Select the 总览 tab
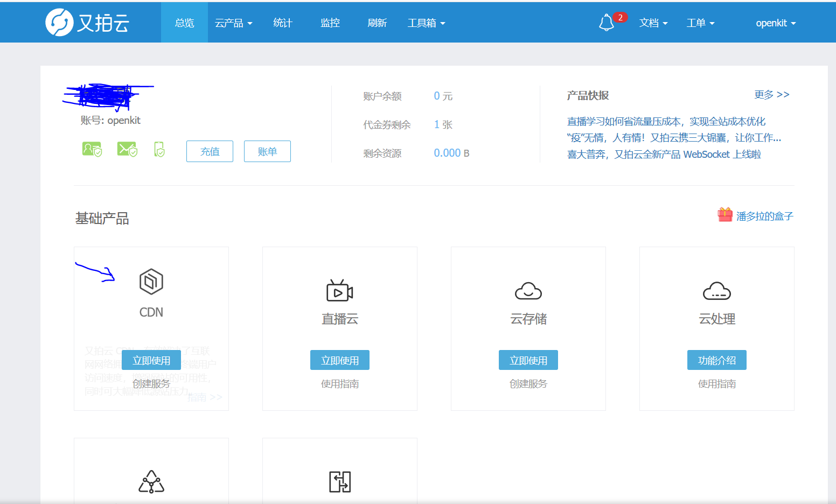The image size is (836, 504). point(184,23)
